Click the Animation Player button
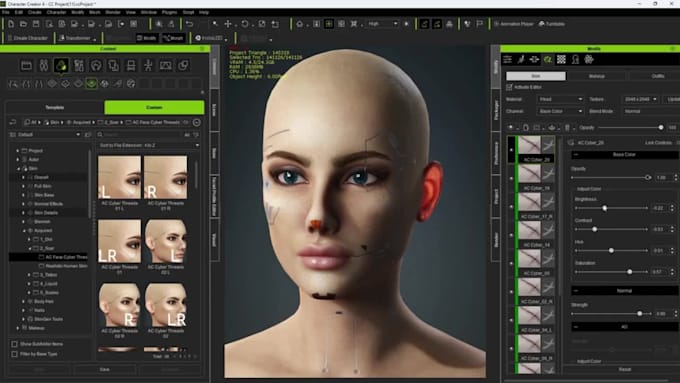Viewport: 680px width, 383px height. [x=513, y=24]
